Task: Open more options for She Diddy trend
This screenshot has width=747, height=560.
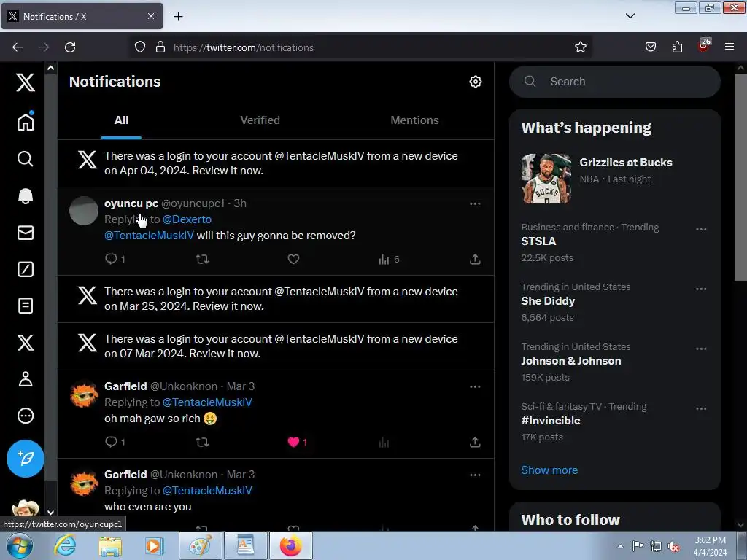Action: (701, 289)
